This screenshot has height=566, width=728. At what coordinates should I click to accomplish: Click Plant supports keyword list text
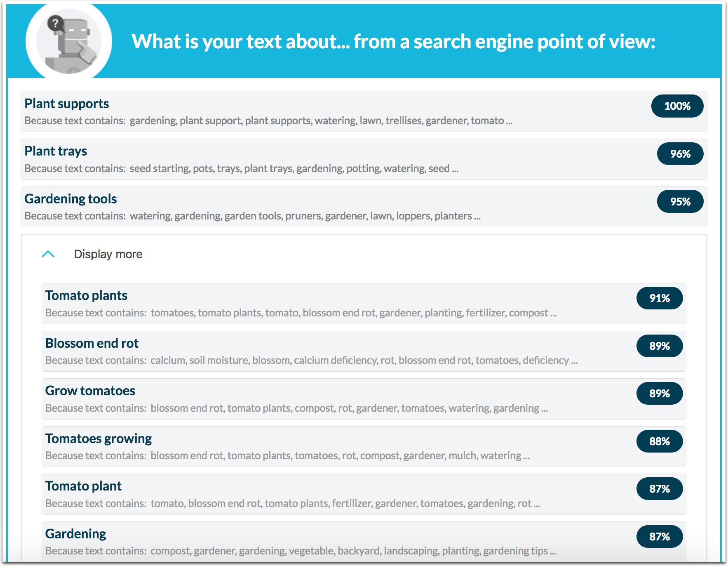(321, 121)
